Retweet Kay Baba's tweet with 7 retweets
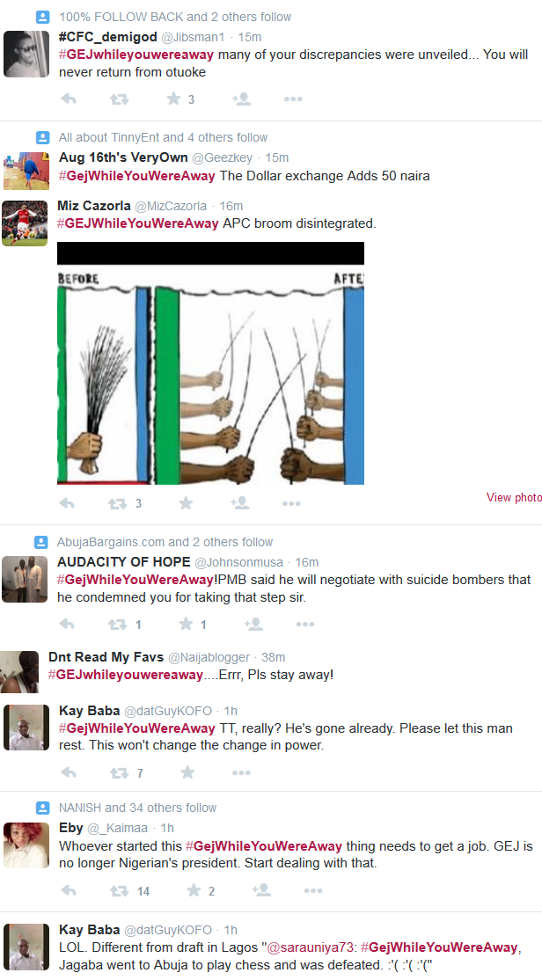Screen dimensions: 542x980 pos(120,773)
